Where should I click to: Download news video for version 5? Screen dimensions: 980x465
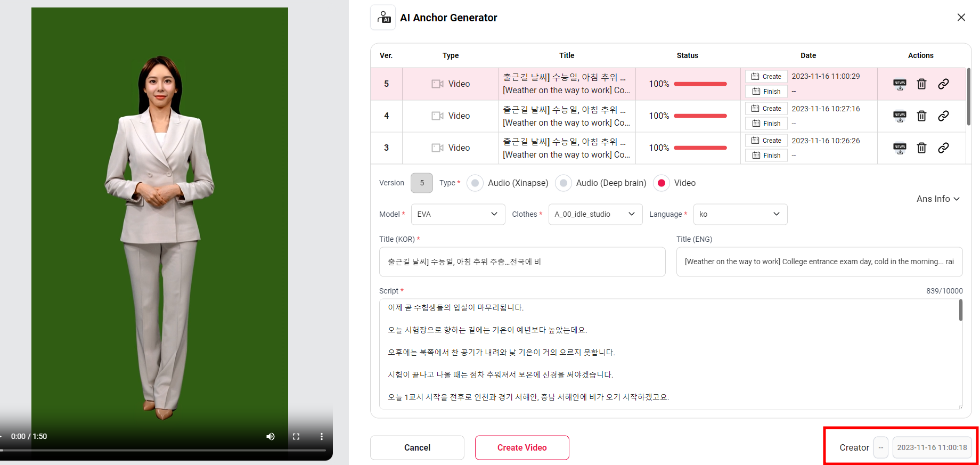[900, 84]
